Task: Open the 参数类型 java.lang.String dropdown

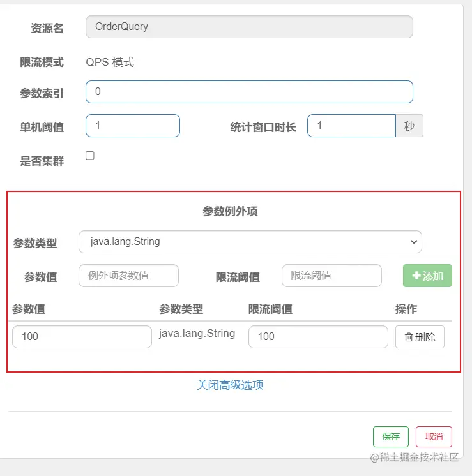Action: (250, 242)
